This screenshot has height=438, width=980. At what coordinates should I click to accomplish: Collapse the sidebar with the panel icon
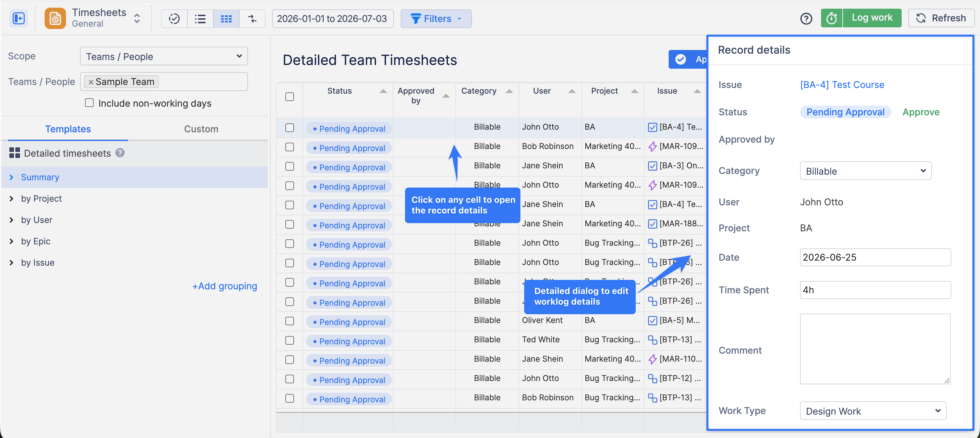point(18,18)
